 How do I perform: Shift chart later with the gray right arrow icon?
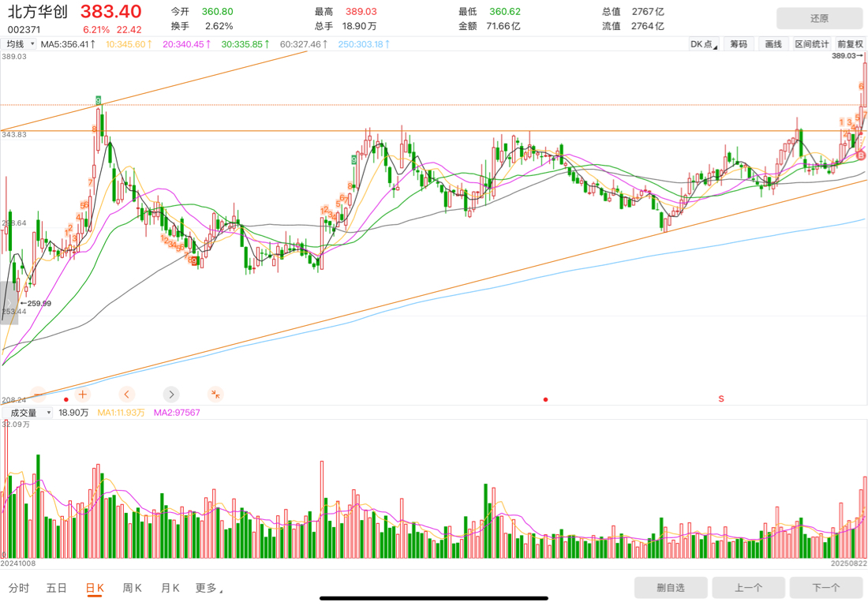point(171,394)
